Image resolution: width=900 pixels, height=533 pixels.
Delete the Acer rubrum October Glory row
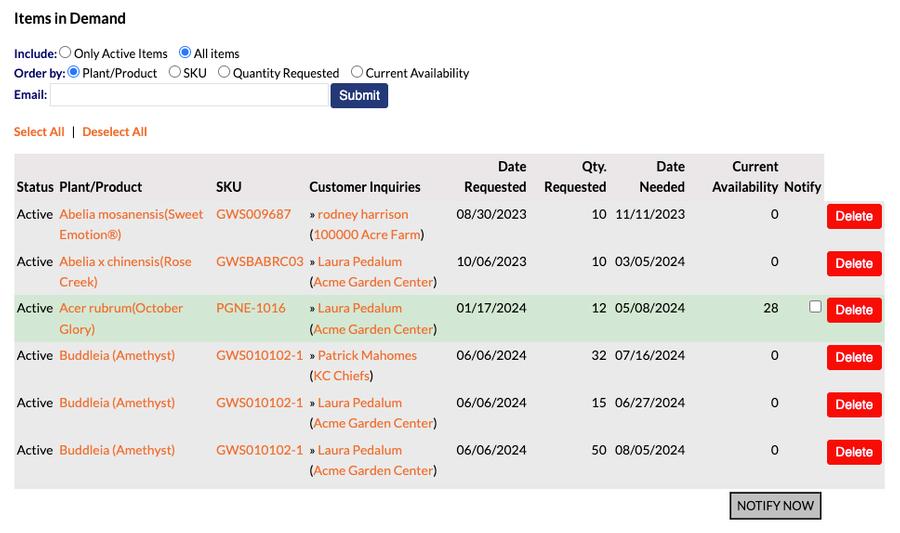click(853, 310)
